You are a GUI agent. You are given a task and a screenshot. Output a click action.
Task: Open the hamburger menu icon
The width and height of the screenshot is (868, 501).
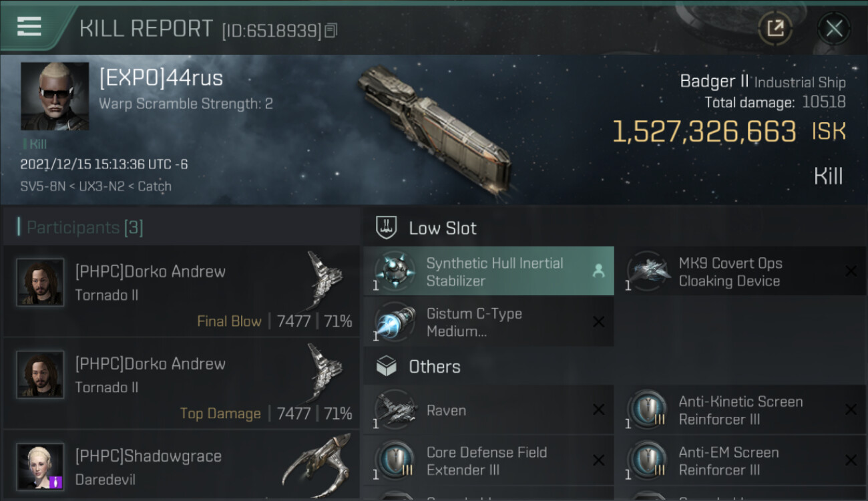(29, 27)
